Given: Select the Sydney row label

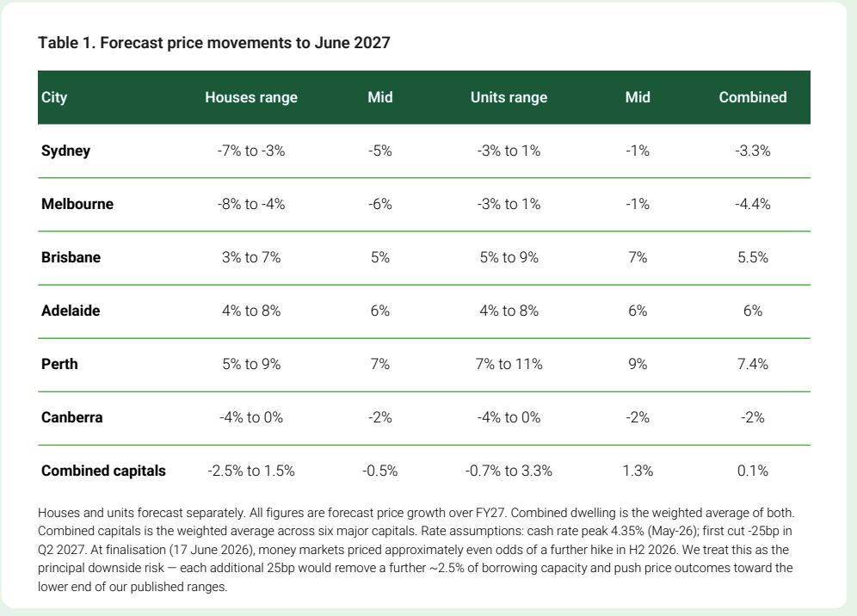Looking at the screenshot, I should (65, 151).
